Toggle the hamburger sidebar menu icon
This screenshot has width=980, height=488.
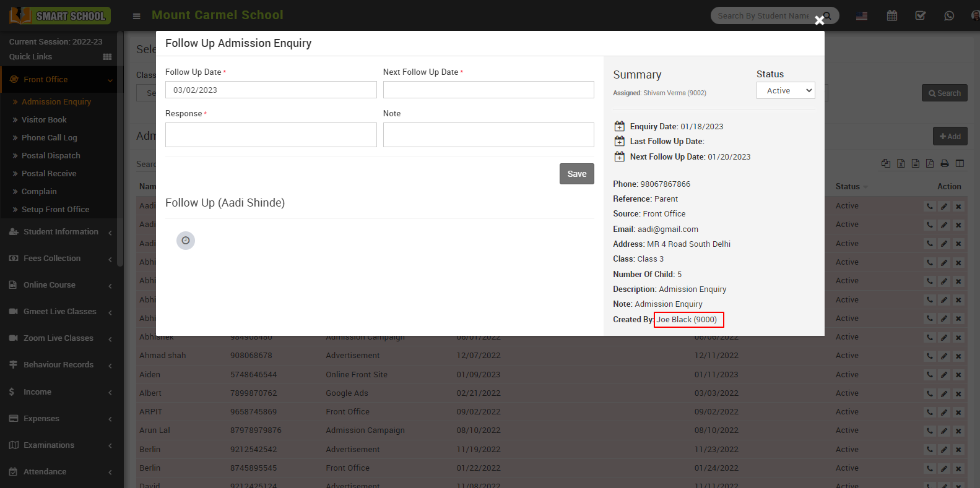tap(137, 16)
